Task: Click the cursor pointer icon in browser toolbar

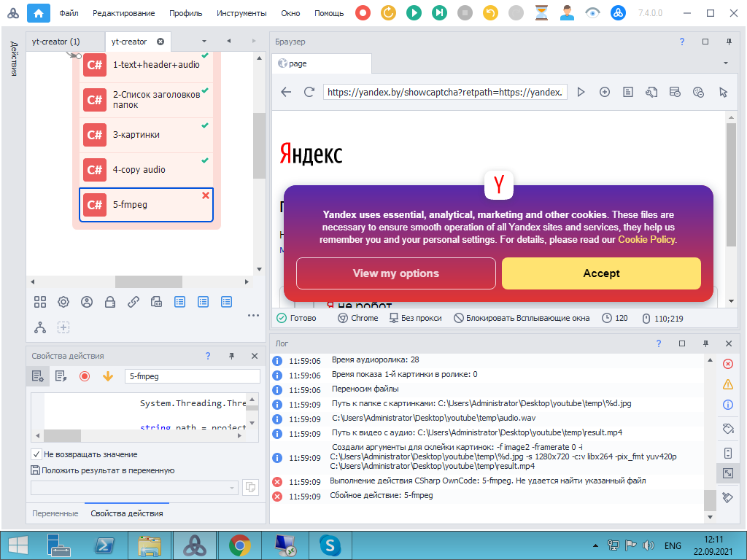Action: click(723, 92)
